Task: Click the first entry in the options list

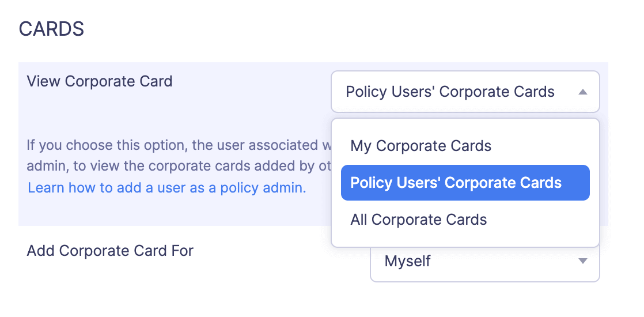Action: click(421, 146)
